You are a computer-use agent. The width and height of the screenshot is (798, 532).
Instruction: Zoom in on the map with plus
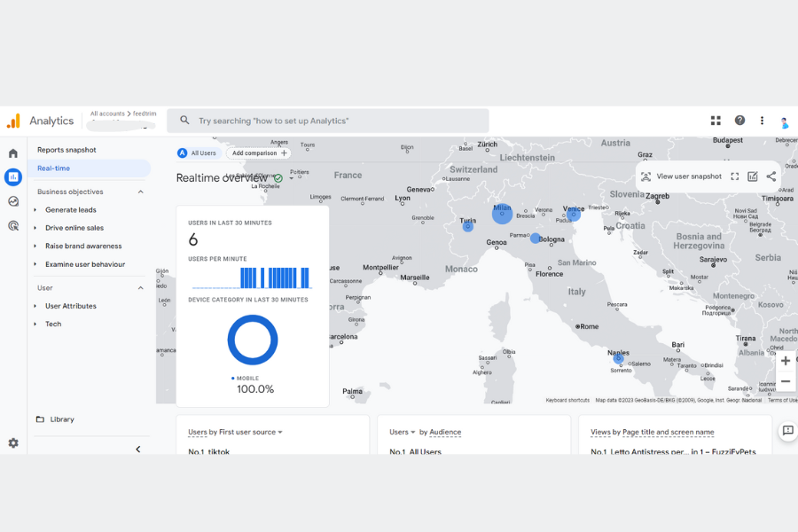click(785, 361)
